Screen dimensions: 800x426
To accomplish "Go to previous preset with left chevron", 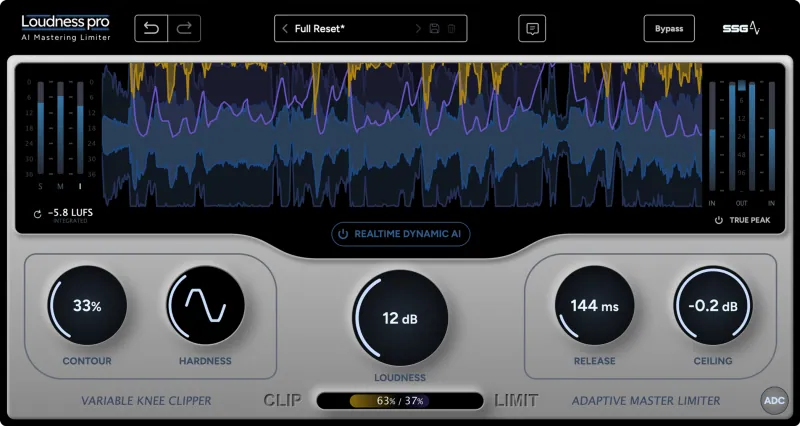I will (x=285, y=29).
